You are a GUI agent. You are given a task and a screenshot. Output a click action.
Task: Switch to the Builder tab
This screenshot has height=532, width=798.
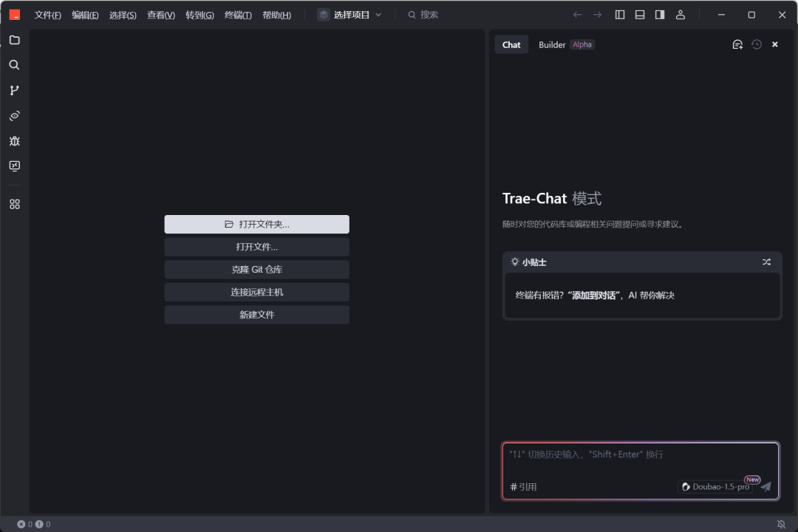tap(552, 44)
